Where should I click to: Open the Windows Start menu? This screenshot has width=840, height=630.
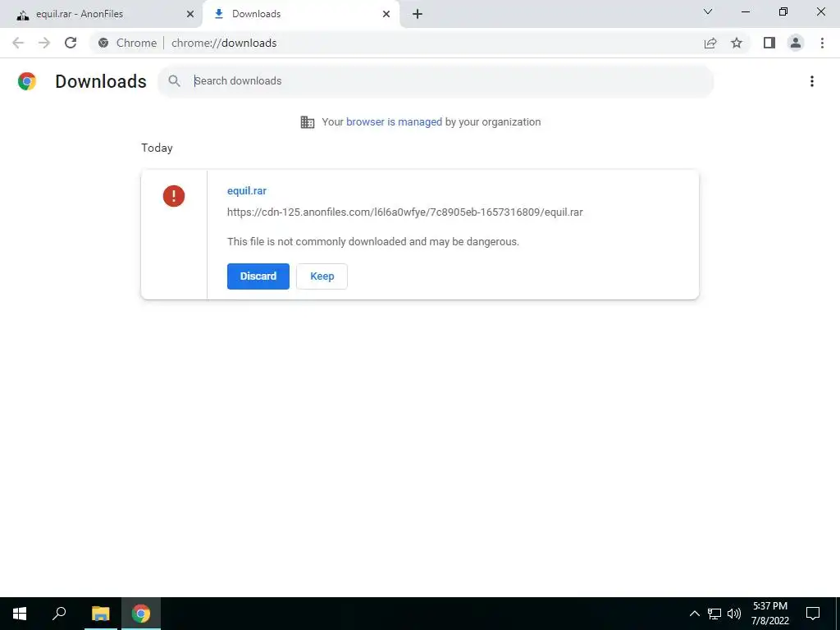(20, 614)
